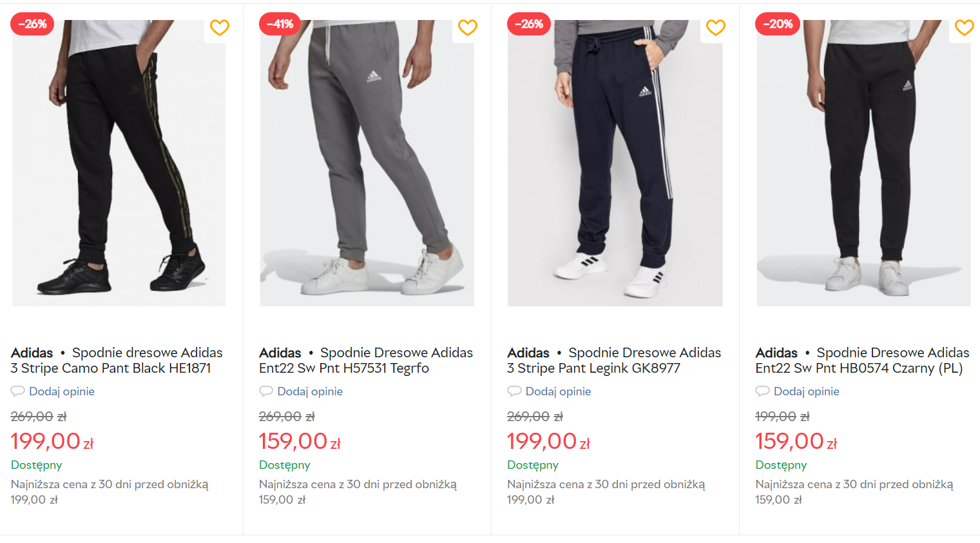Screen dimensions: 980x543
Task: Add grey Ent22 Tegrfo pants to wishlist
Action: 468,28
